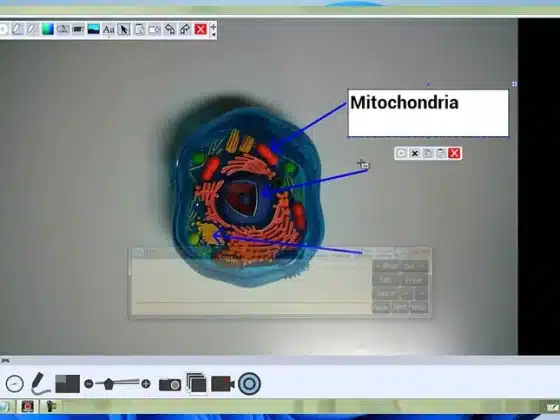Expand the top toolbar with plus arrow
This screenshot has height=420, width=560.
[213, 27]
